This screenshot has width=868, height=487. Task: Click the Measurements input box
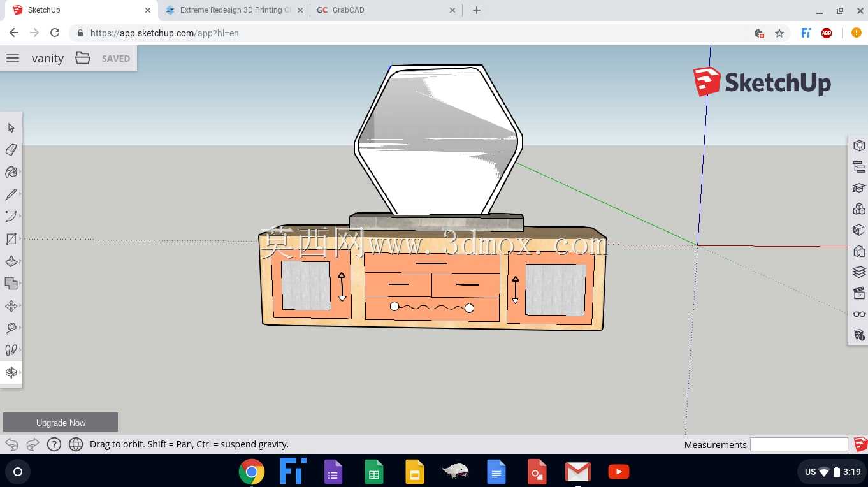click(x=799, y=444)
